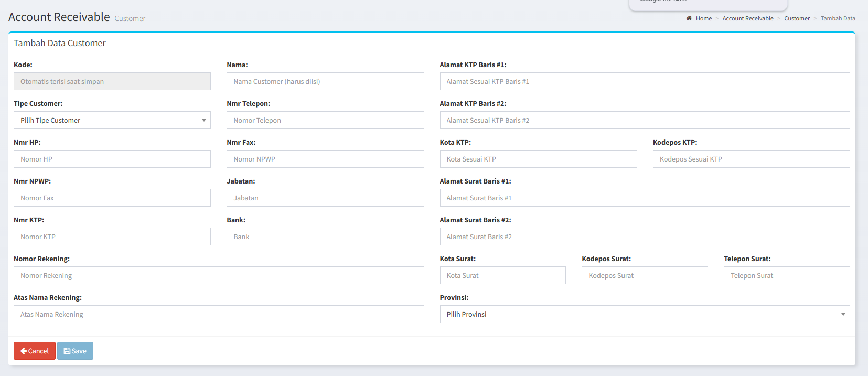Click the red Cancel button
The height and width of the screenshot is (376, 868).
coord(35,351)
